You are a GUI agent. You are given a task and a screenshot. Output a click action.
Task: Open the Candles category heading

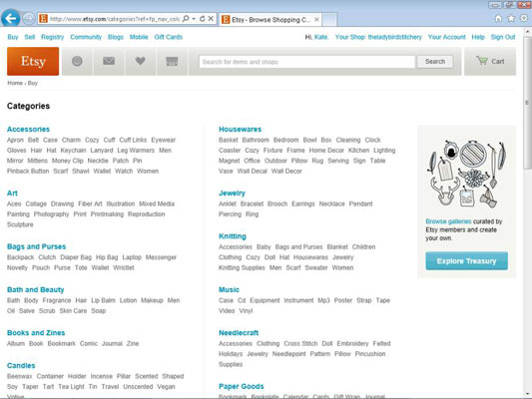tap(21, 365)
